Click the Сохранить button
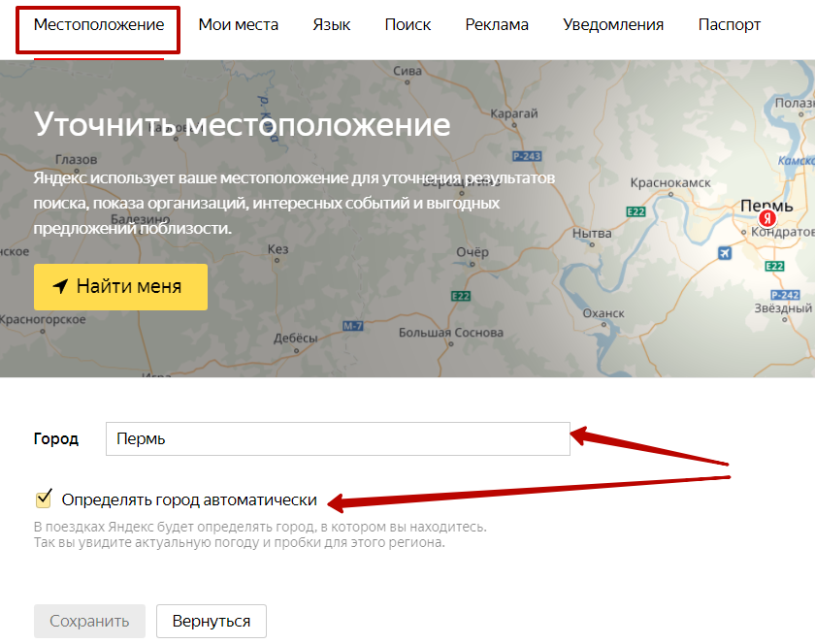 tap(89, 621)
